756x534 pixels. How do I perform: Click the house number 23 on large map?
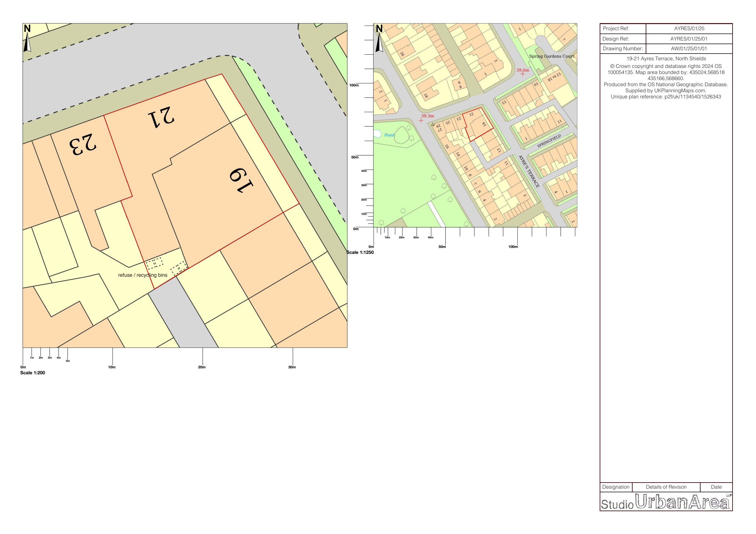click(83, 144)
